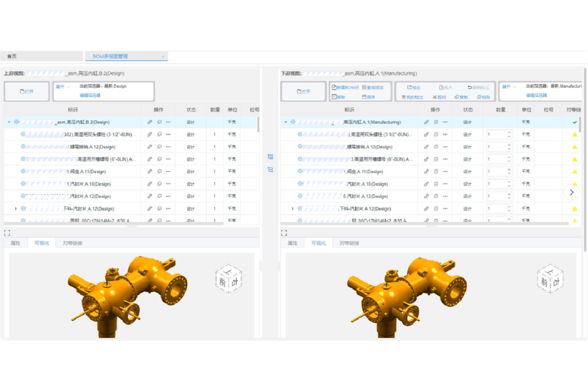Open more options for upstream 高压内缸,B.2 row
The height and width of the screenshot is (392, 588).
point(168,122)
